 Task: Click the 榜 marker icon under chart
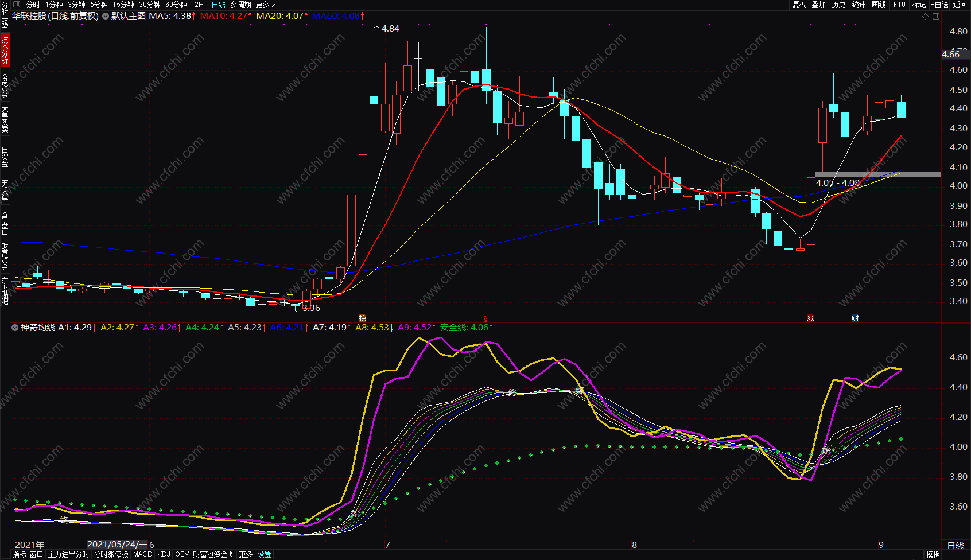click(362, 318)
